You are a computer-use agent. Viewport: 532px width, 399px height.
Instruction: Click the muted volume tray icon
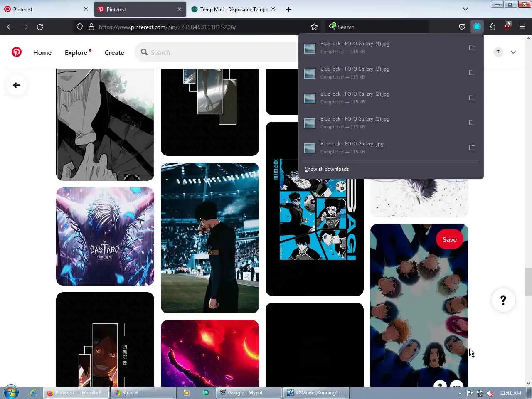point(490,393)
